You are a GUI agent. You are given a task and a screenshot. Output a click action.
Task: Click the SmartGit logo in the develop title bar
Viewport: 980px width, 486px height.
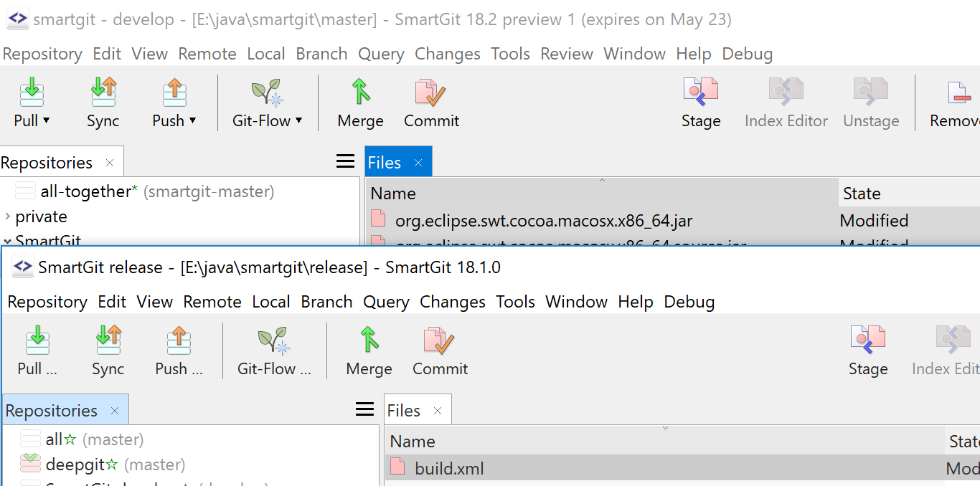19,19
